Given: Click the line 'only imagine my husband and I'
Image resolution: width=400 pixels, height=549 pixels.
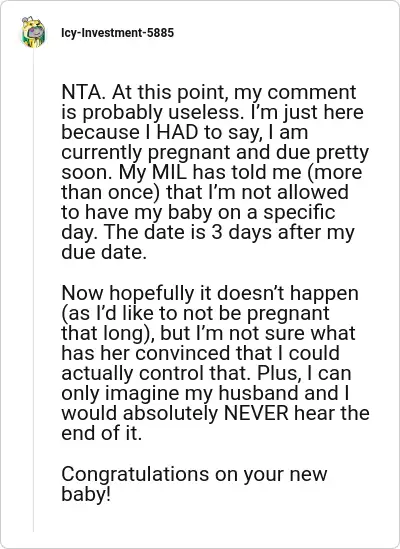Looking at the screenshot, I should click(x=205, y=394).
